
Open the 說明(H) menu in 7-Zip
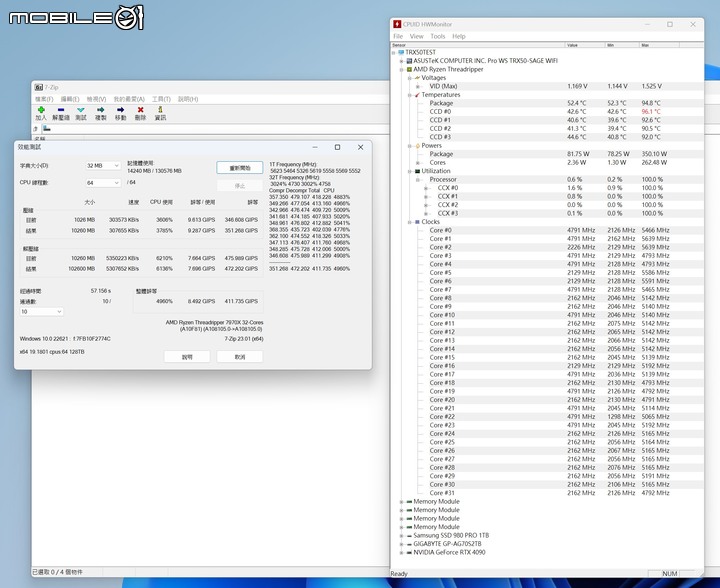coord(188,99)
